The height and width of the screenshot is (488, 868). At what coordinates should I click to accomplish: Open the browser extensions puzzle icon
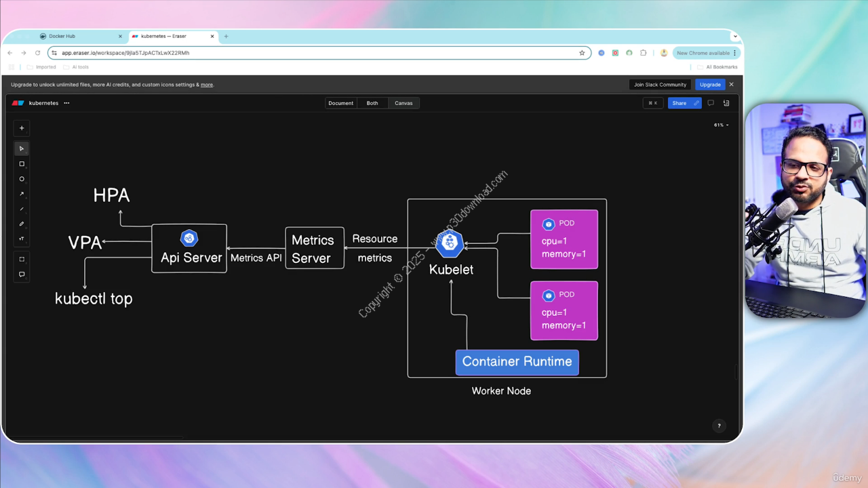coord(643,53)
